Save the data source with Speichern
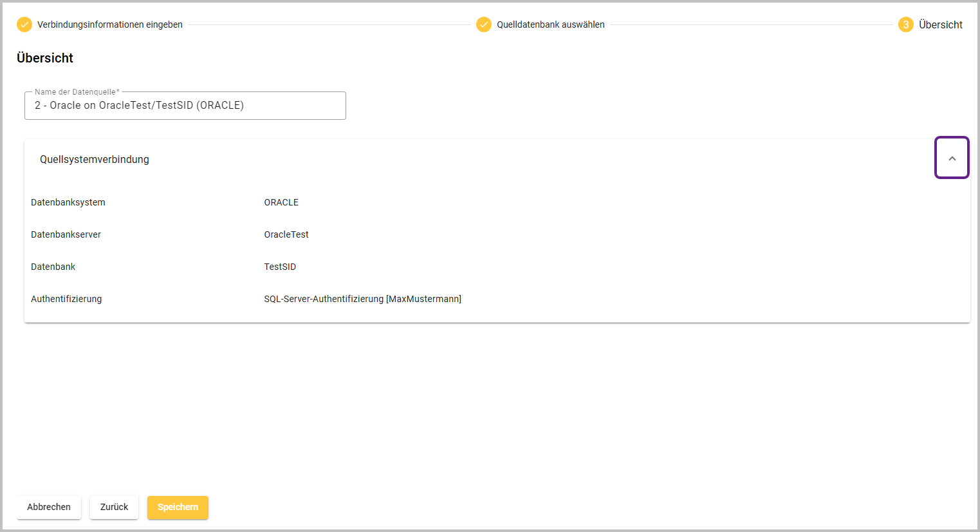Viewport: 980px width, 532px height. tap(178, 507)
